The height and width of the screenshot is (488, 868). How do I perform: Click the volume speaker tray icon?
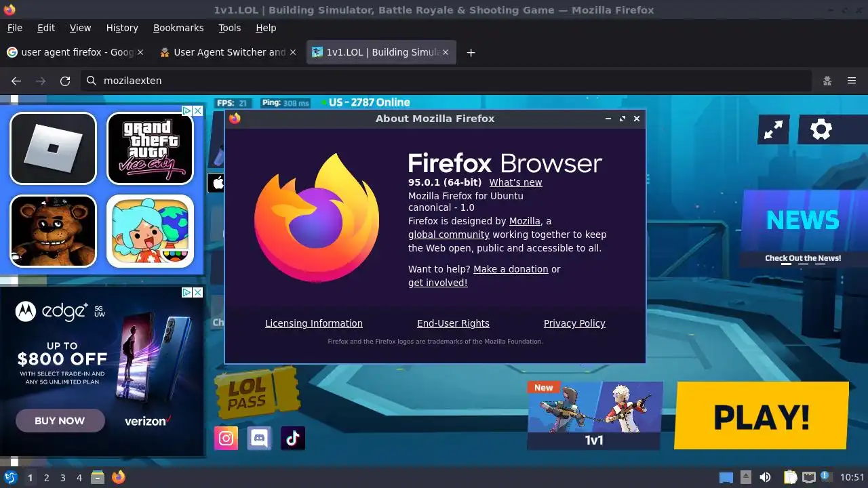pyautogui.click(x=766, y=477)
